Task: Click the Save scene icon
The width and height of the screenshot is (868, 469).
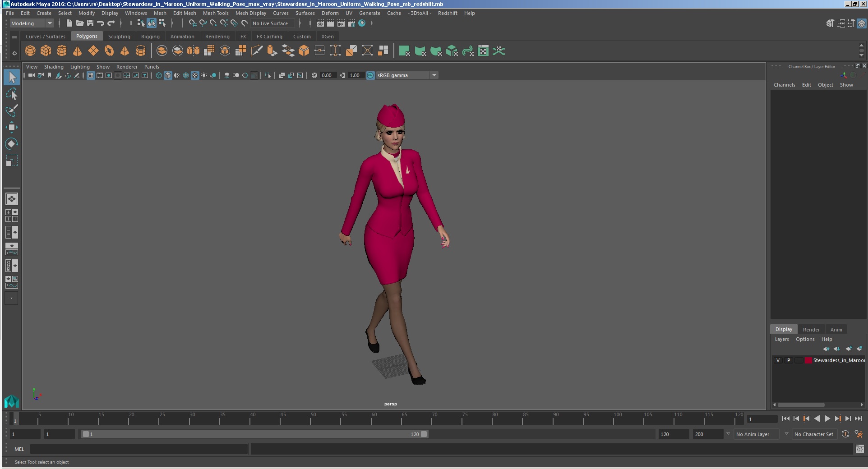Action: click(90, 23)
